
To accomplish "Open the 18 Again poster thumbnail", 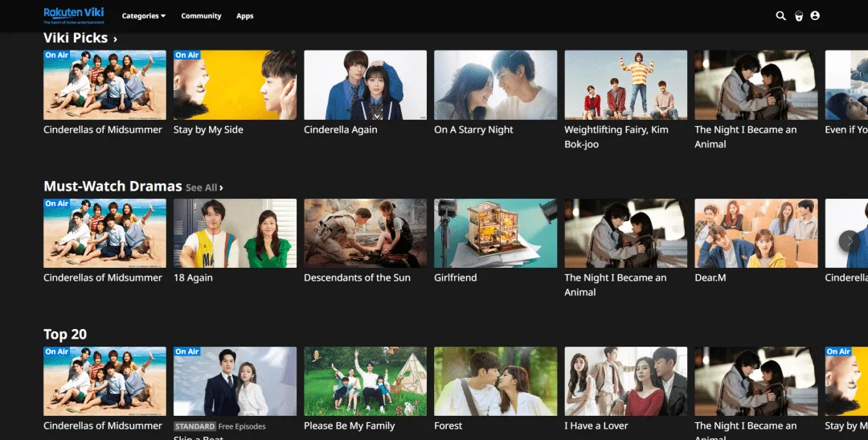I will tap(235, 233).
